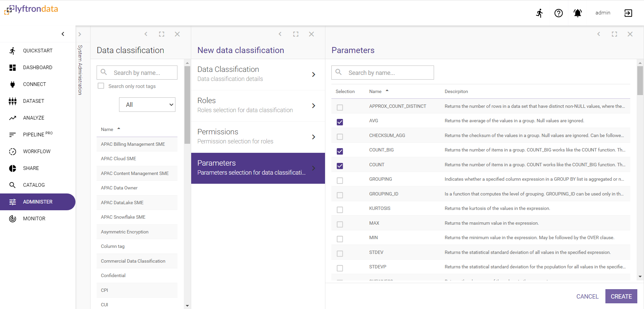Focus the Data classification search field

tap(137, 73)
